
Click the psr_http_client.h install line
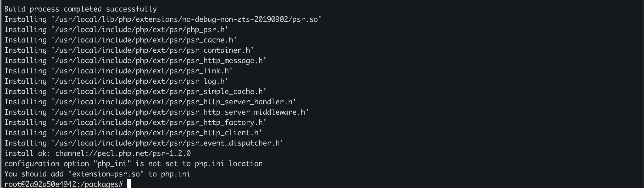(133, 133)
